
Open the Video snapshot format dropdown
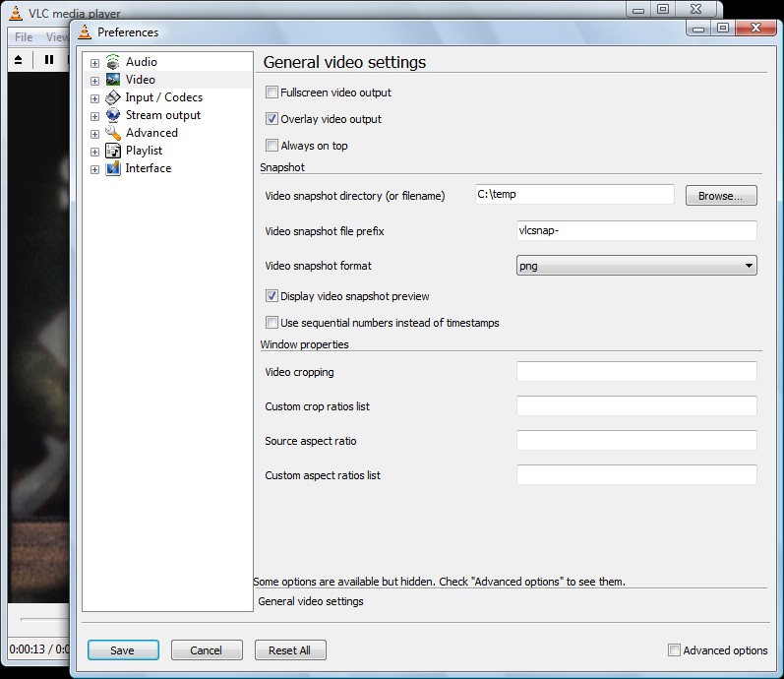pos(636,265)
